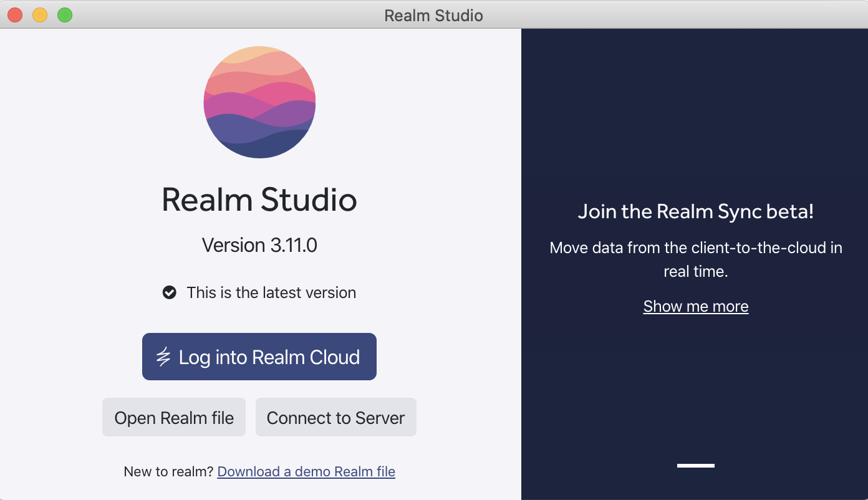Click Connect to Server
Screen dimensions: 868x500
tap(336, 417)
